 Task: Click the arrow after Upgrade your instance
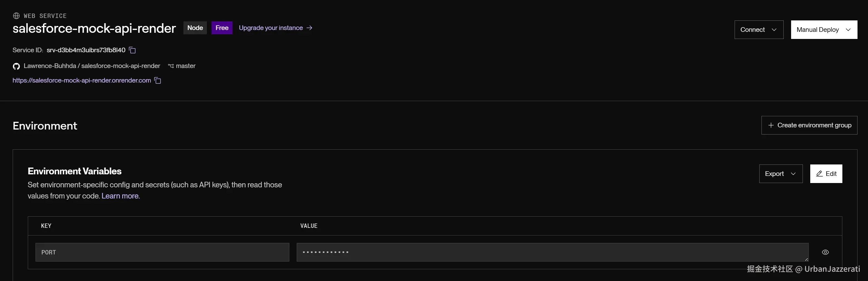tap(309, 28)
